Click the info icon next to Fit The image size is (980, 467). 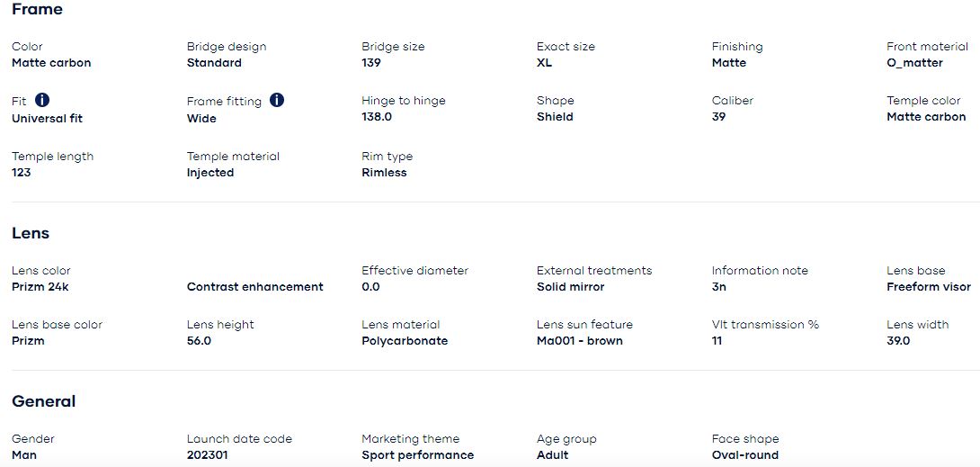point(42,99)
